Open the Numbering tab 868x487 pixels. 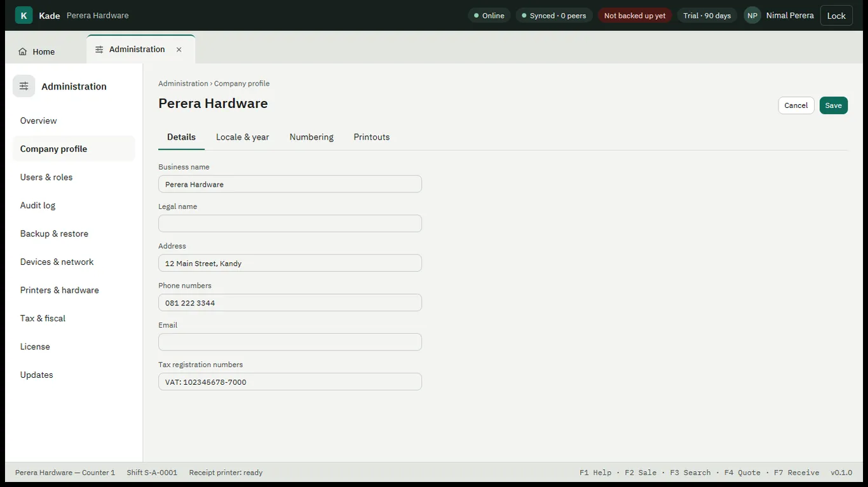(x=311, y=137)
